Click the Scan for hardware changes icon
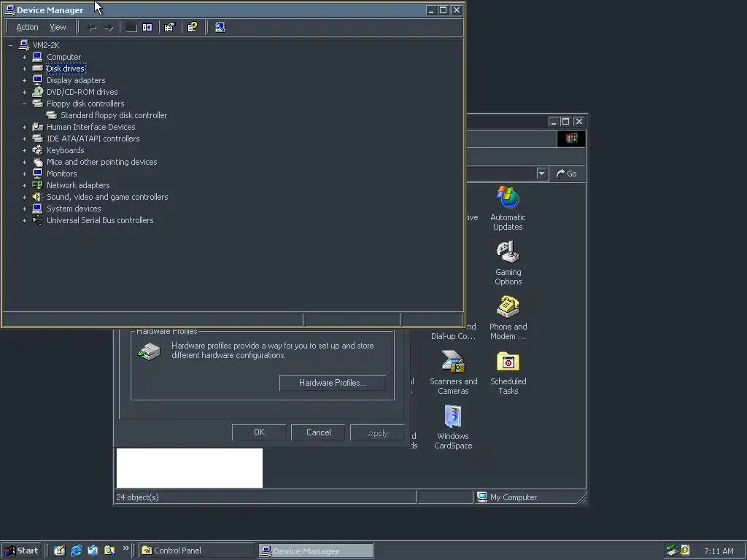The width and height of the screenshot is (747, 560). pyautogui.click(x=220, y=28)
